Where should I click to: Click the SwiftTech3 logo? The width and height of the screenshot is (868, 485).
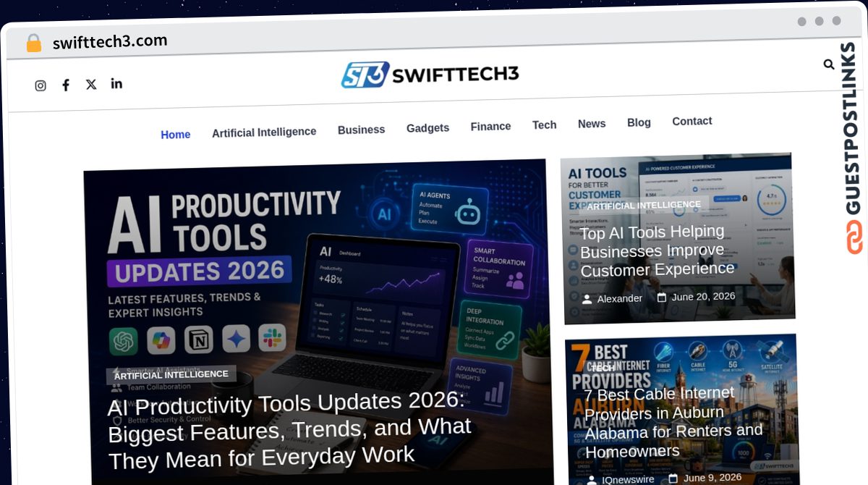pyautogui.click(x=430, y=74)
